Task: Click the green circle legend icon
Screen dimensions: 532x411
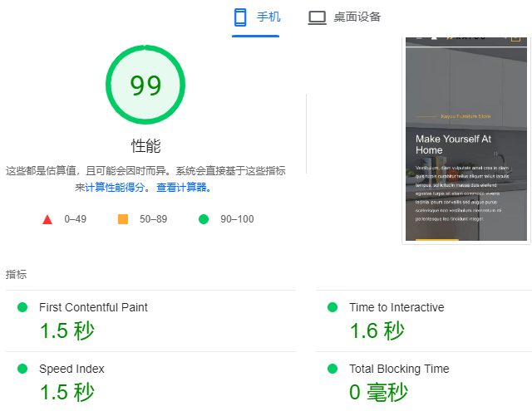Action: point(204,219)
